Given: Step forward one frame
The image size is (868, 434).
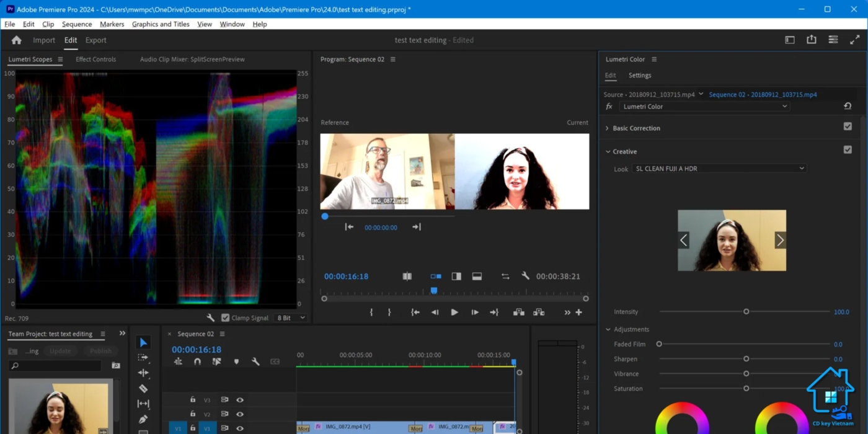Looking at the screenshot, I should [x=474, y=312].
